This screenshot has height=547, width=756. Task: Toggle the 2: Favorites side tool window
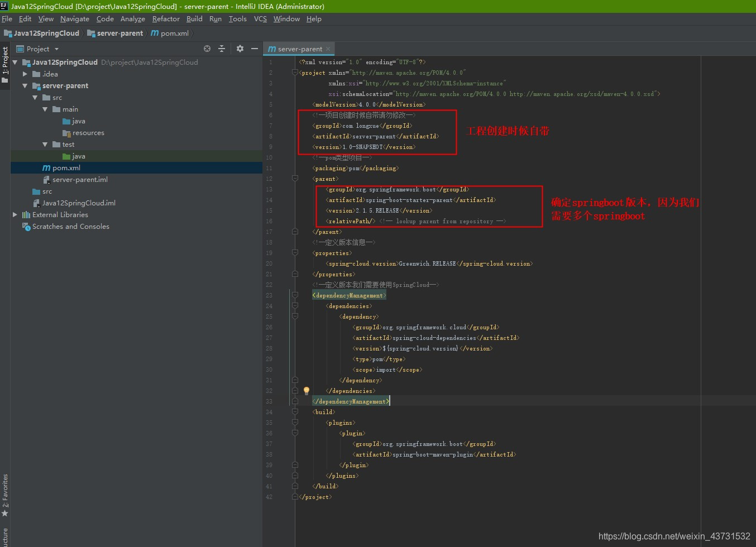coord(5,495)
